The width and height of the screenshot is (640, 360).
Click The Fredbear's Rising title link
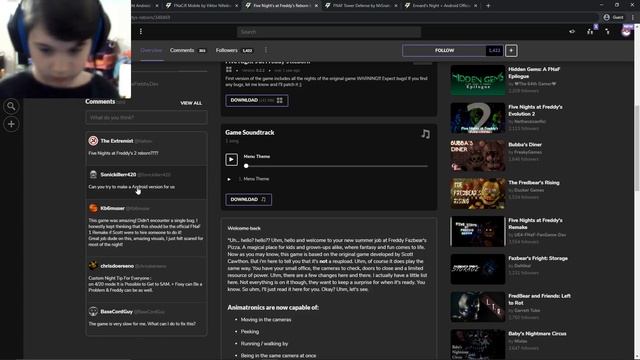point(533,183)
